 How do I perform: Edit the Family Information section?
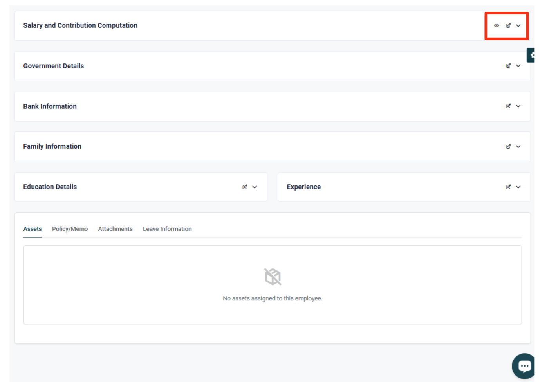(x=508, y=147)
